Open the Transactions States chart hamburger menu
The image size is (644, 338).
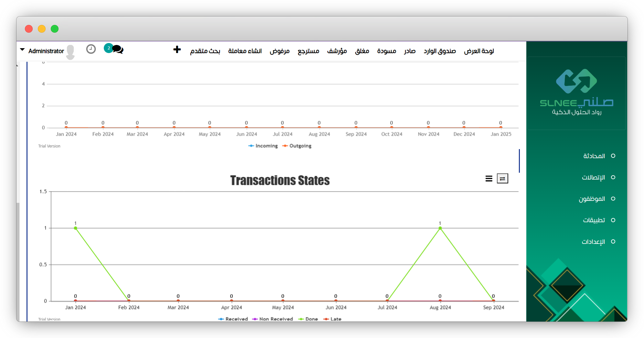pos(489,179)
